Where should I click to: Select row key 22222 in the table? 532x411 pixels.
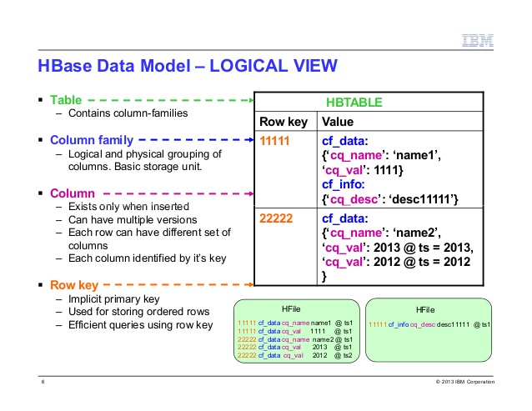coord(277,219)
